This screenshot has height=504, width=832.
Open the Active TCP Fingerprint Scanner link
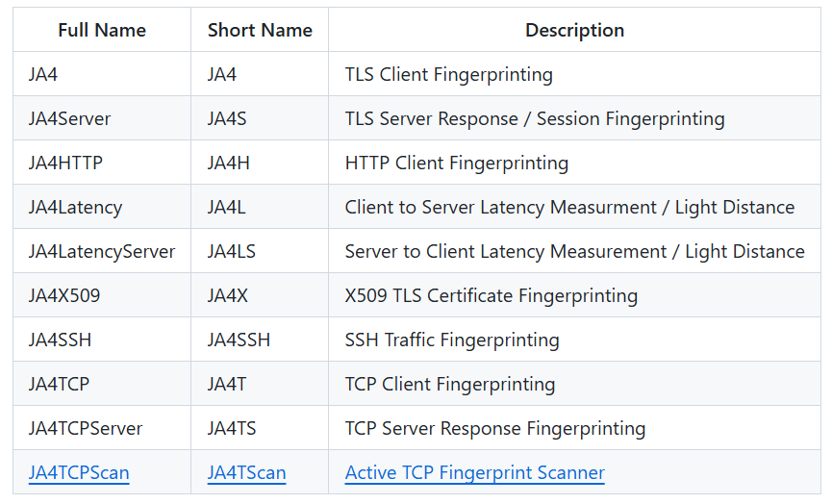tap(475, 472)
